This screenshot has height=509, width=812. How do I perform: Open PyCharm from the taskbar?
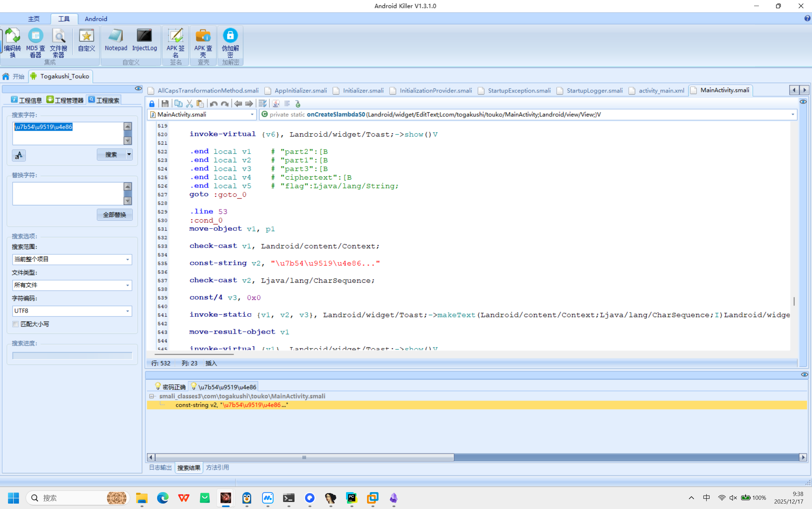coord(351,498)
